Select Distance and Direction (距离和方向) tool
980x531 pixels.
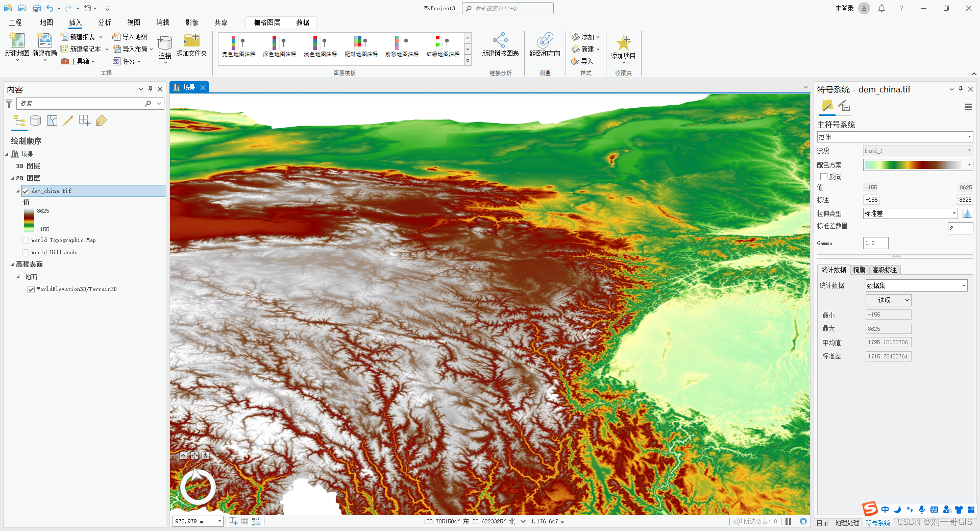click(x=545, y=40)
